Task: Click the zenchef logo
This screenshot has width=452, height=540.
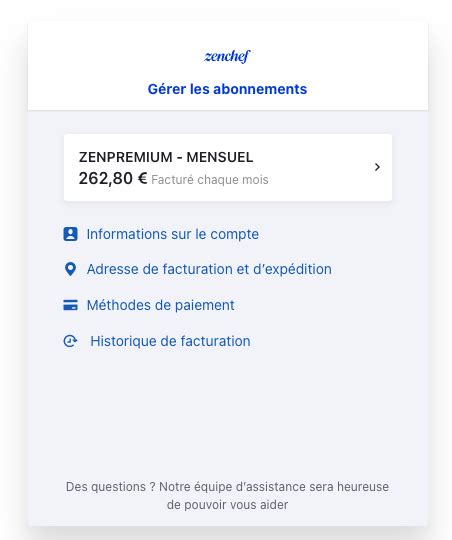Action: (227, 56)
